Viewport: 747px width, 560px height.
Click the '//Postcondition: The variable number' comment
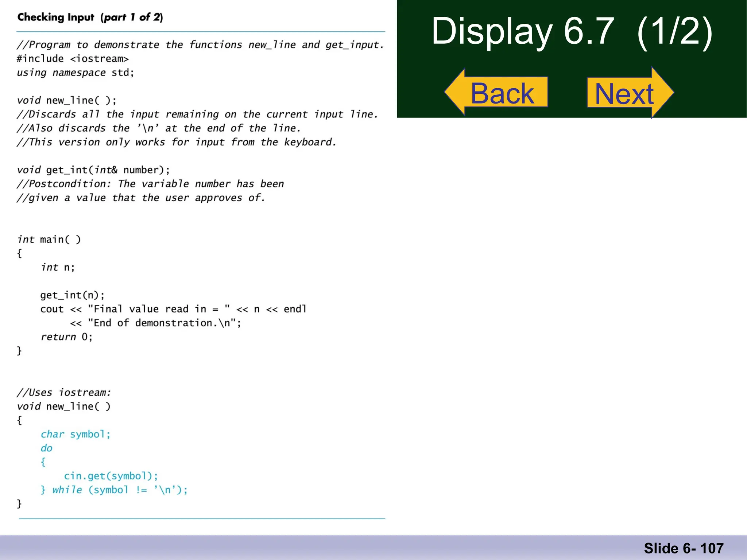coord(150,184)
